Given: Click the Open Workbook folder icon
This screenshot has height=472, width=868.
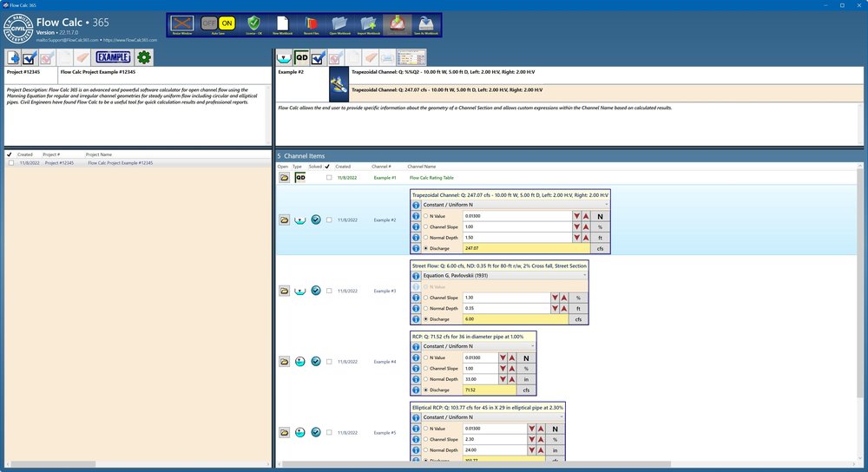Looking at the screenshot, I should point(340,23).
